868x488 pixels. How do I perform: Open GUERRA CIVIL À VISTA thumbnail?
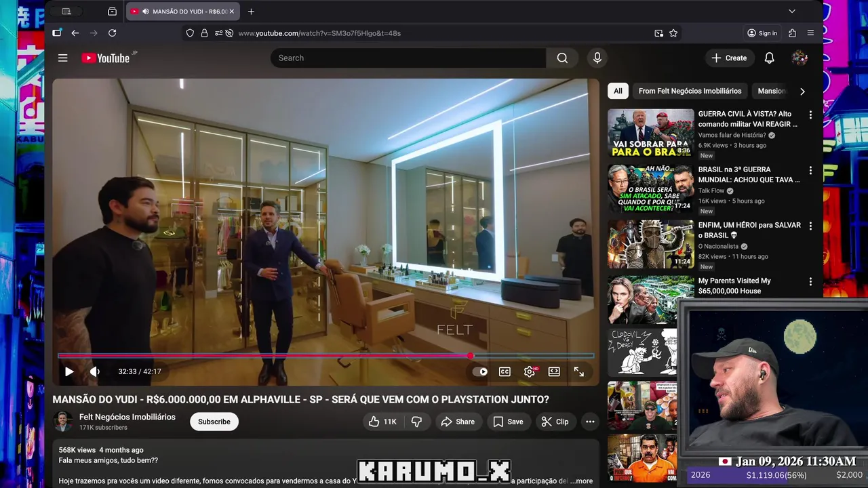[x=651, y=134]
